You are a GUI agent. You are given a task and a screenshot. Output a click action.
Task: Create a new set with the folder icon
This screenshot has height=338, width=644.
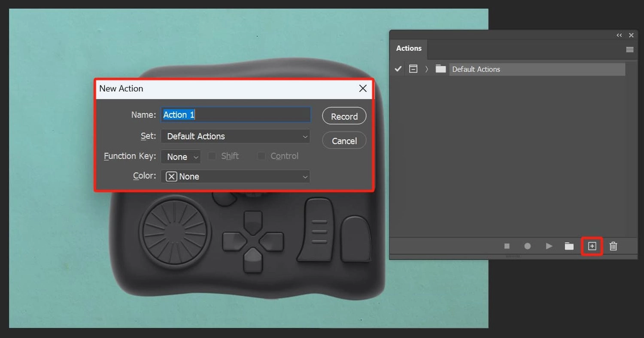point(569,246)
